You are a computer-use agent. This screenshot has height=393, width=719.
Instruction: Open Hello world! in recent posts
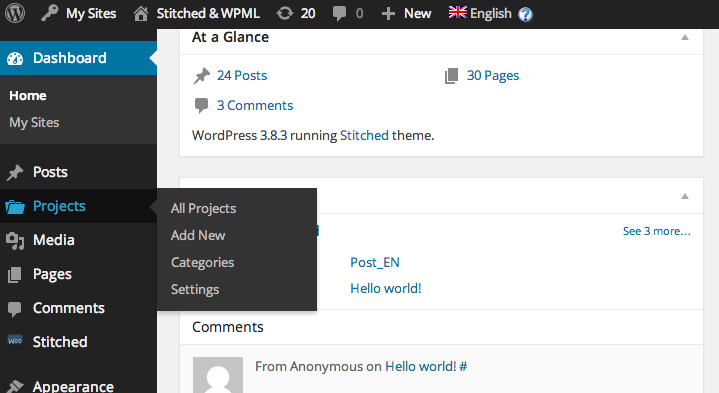[x=386, y=288]
